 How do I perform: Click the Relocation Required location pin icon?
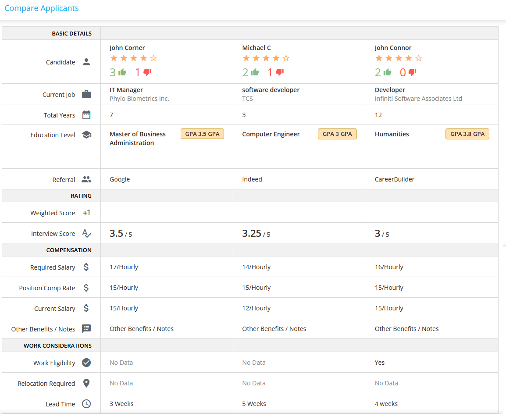pos(86,383)
